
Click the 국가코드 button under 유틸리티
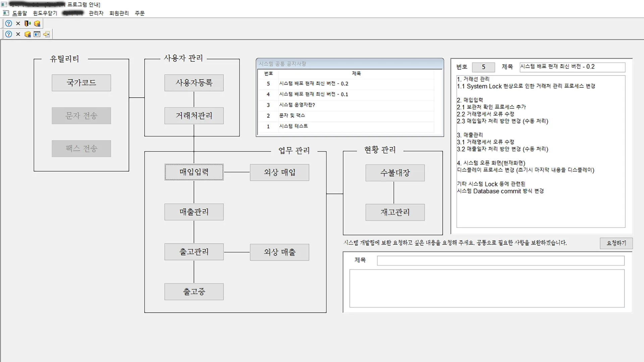point(81,82)
